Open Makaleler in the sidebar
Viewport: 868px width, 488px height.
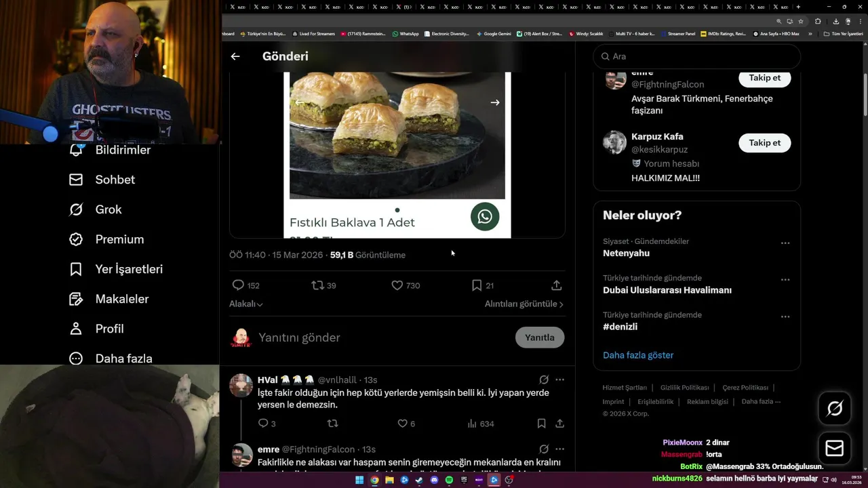[108, 299]
